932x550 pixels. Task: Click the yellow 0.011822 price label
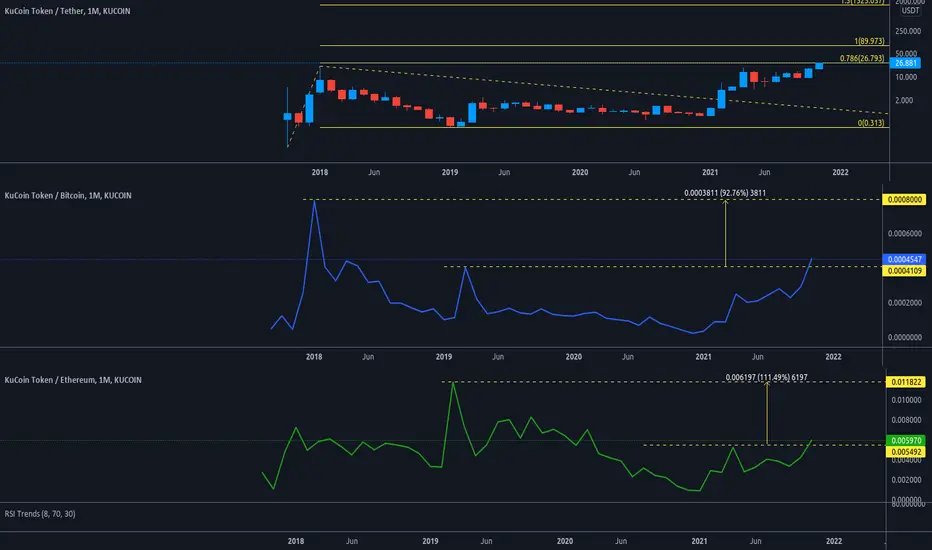906,382
